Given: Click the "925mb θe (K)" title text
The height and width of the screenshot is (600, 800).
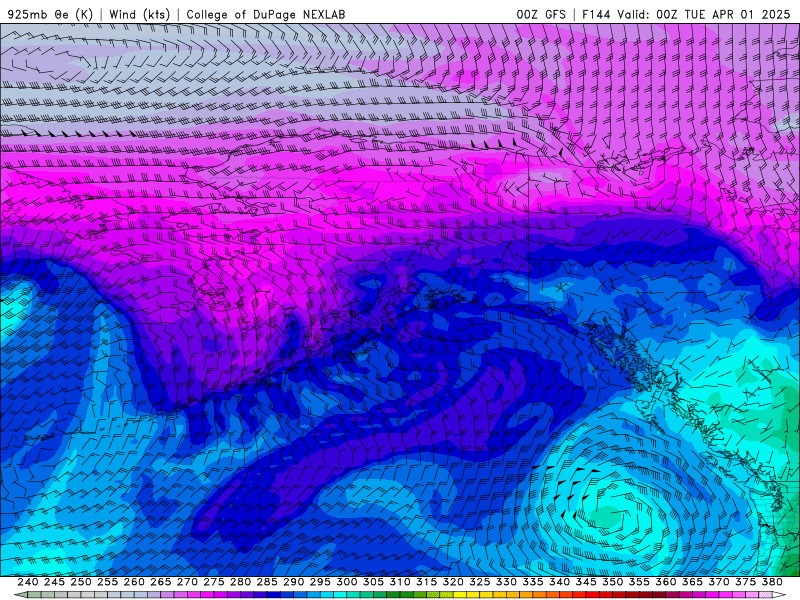Looking at the screenshot, I should click(50, 14).
